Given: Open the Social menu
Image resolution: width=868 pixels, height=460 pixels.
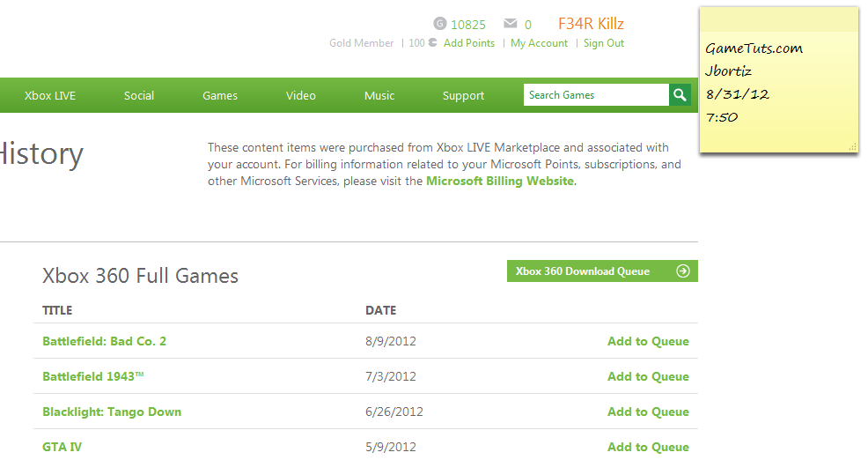Looking at the screenshot, I should pyautogui.click(x=139, y=96).
